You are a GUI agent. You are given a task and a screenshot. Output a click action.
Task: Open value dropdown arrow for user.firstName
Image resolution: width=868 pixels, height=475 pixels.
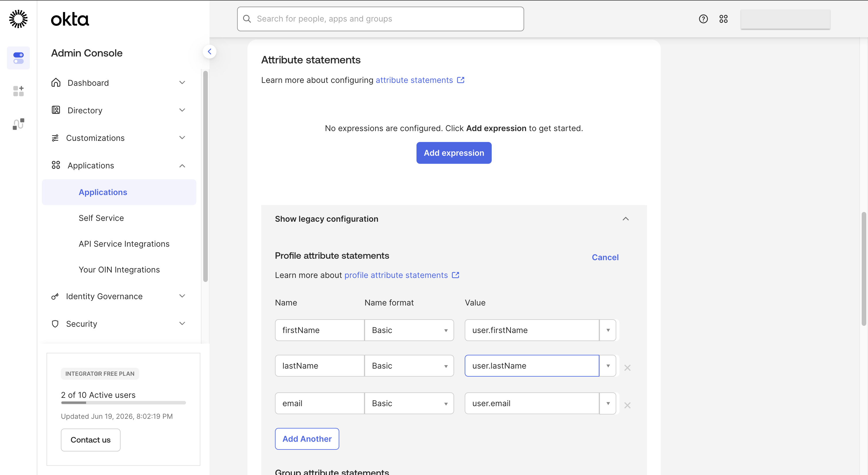(608, 330)
